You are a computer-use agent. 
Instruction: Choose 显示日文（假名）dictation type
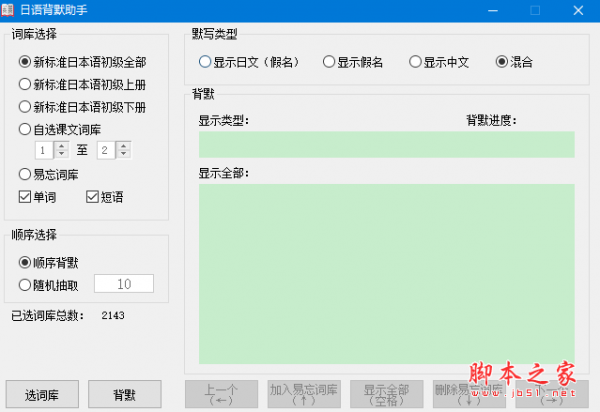(249, 62)
